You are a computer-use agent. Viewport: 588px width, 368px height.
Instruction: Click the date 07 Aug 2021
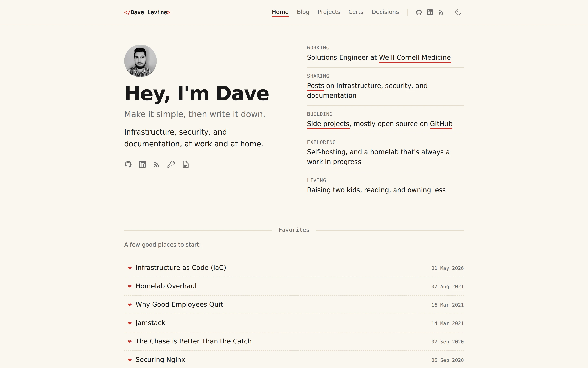click(448, 287)
